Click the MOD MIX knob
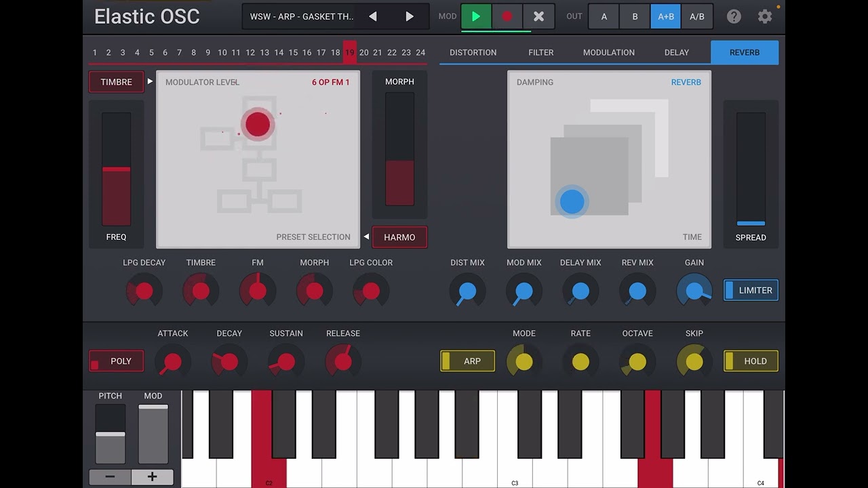This screenshot has height=488, width=868. 524,291
